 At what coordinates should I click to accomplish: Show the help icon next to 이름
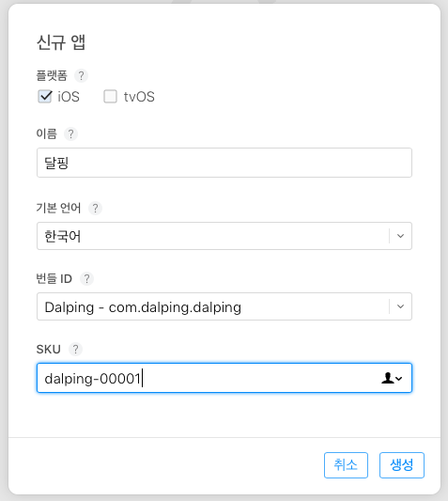(70, 133)
